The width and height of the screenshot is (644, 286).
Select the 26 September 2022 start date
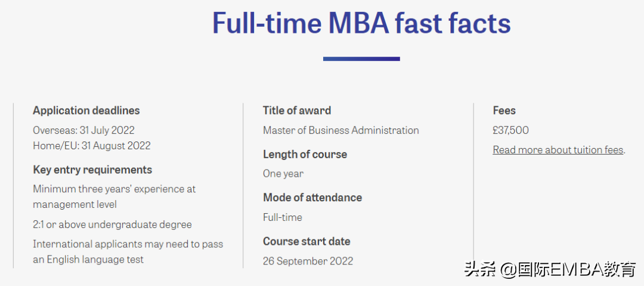point(308,261)
